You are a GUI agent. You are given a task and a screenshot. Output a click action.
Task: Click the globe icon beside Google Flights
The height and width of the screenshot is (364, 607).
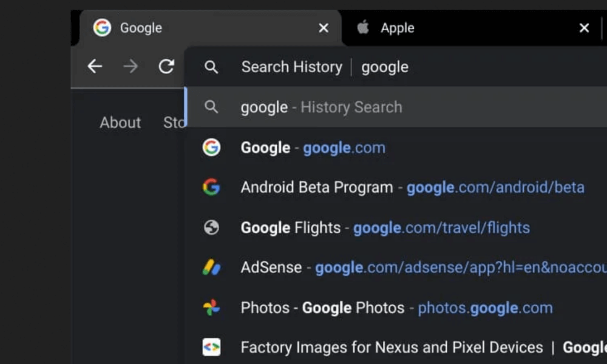pos(211,227)
